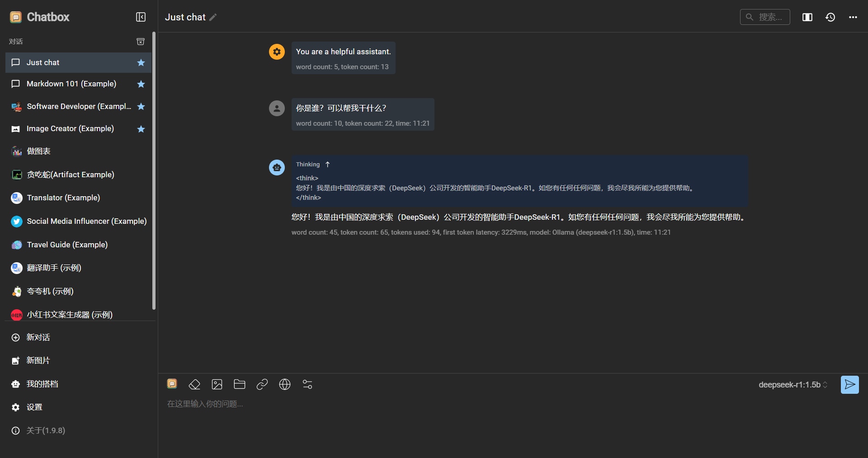Start a new chat with 新对话
Viewport: 868px width, 458px height.
point(78,338)
